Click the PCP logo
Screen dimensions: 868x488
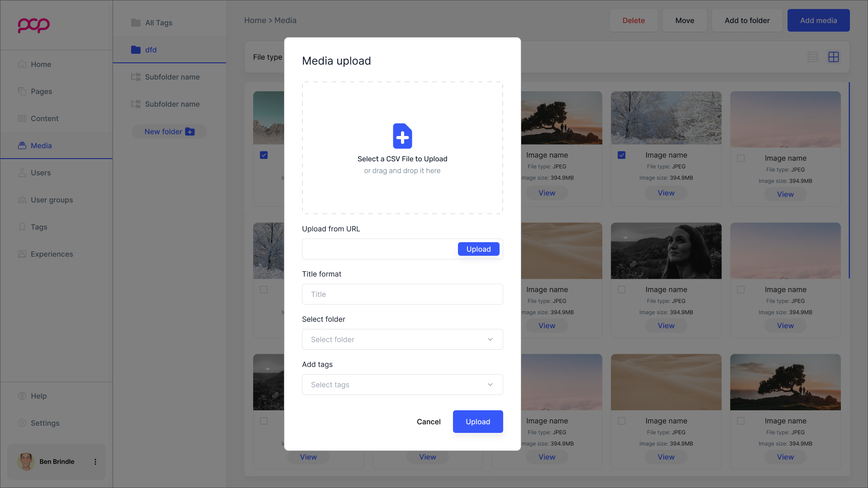(34, 25)
